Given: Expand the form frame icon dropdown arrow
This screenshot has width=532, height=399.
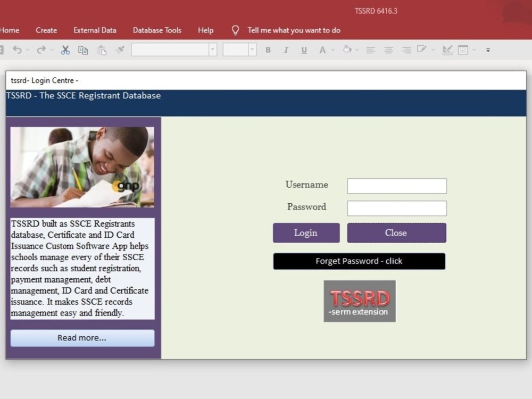Looking at the screenshot, I should tap(475, 50).
